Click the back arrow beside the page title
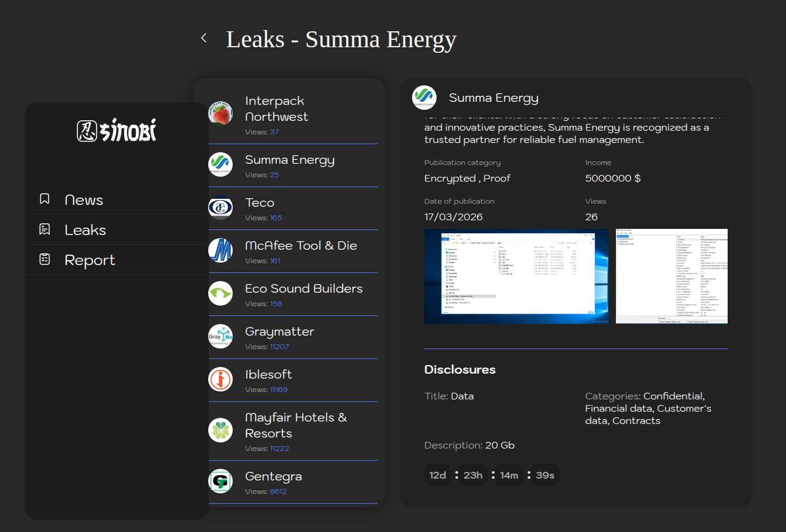 tap(204, 38)
